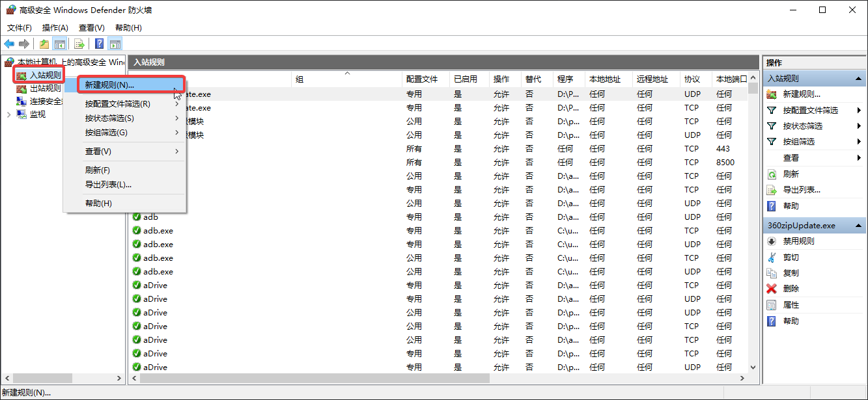Click the back arrow toolbar icon
This screenshot has width=868, height=400.
(9, 44)
